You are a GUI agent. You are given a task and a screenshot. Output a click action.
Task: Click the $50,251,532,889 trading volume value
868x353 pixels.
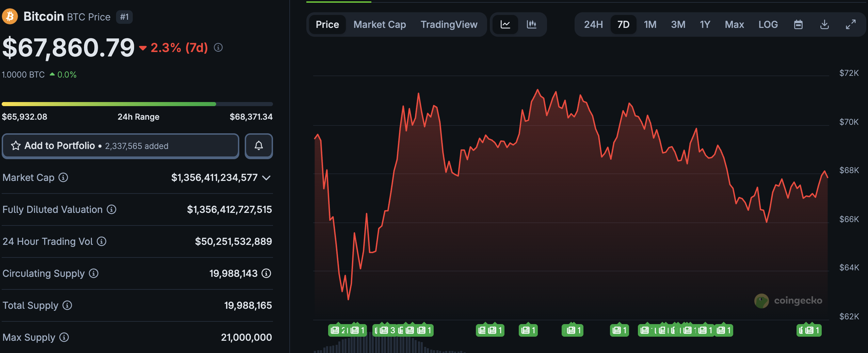pyautogui.click(x=234, y=241)
